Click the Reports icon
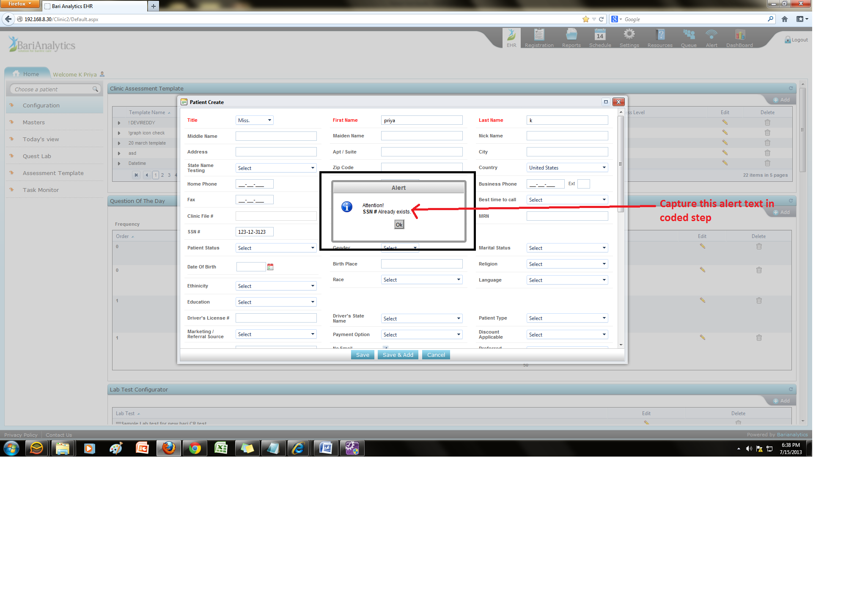The image size is (868, 613). 571,35
